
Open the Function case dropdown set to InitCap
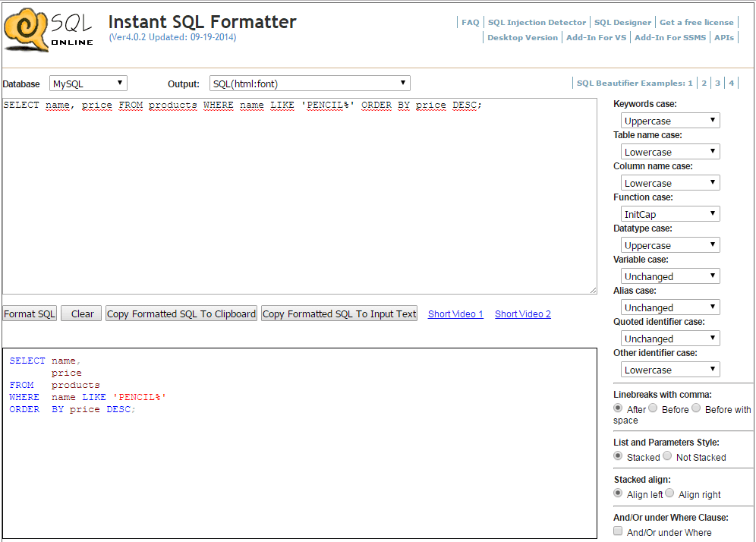[669, 213]
